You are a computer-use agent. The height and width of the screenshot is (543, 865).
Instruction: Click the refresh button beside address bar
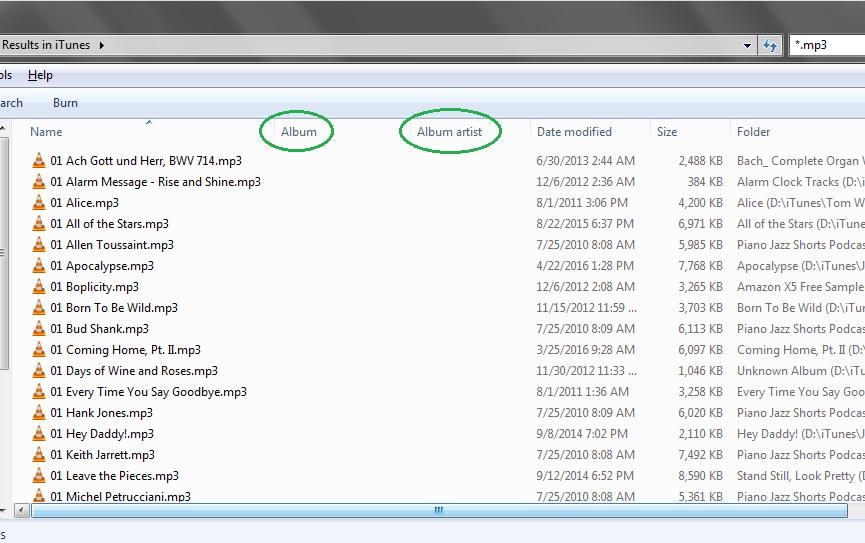770,45
